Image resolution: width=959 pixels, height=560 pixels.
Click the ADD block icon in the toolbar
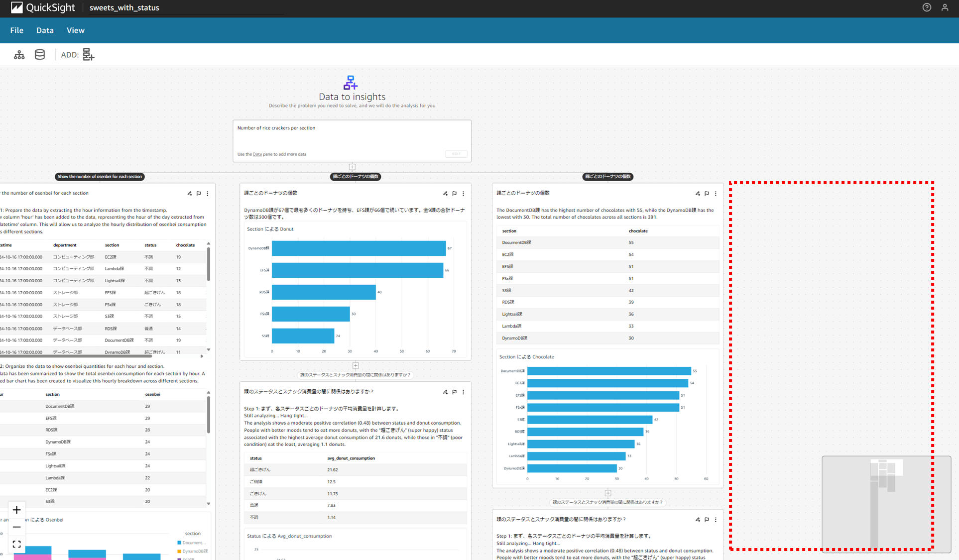pos(88,55)
